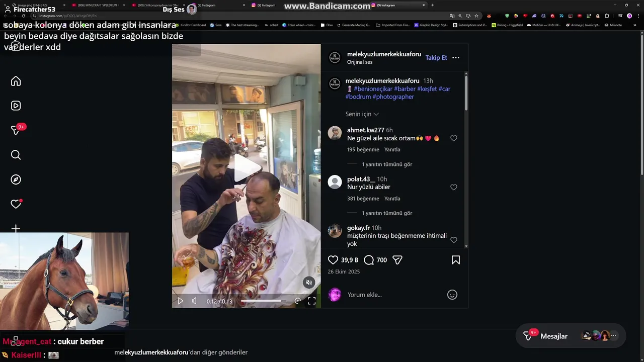Viewport: 644px width, 362px height.
Task: Seek using the video progress bar
Action: tap(263, 301)
